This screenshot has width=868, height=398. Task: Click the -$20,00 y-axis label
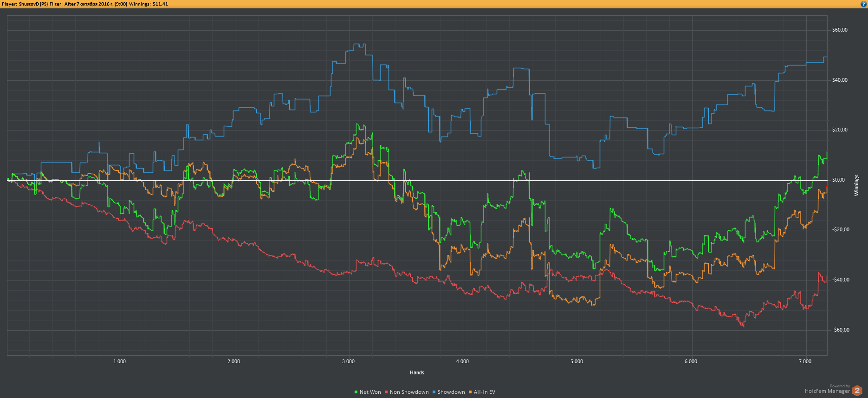coord(841,229)
